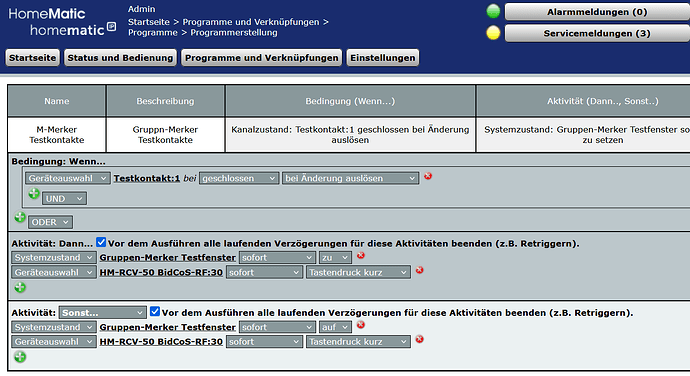Go to Startseite menu button

pyautogui.click(x=33, y=58)
